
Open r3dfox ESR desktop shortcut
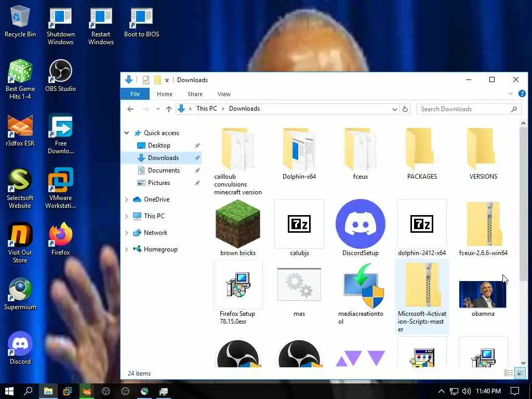click(x=20, y=130)
